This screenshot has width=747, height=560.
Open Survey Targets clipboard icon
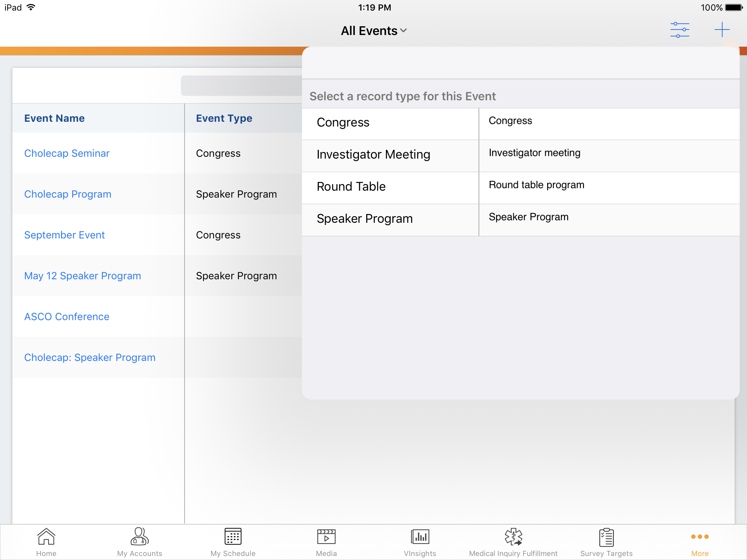click(607, 537)
